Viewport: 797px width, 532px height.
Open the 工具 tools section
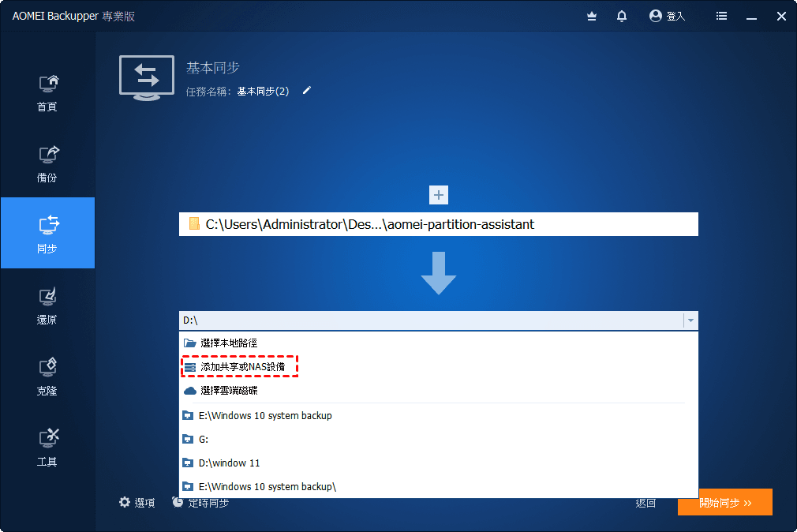47,448
